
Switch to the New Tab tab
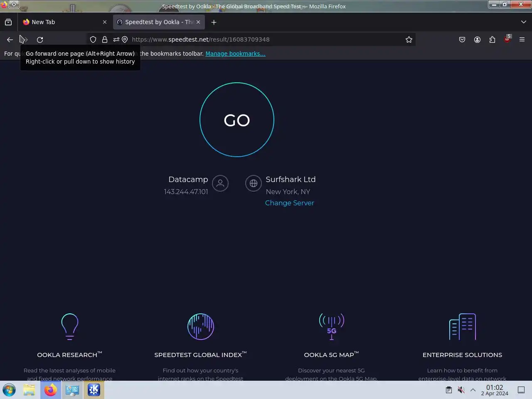point(64,22)
